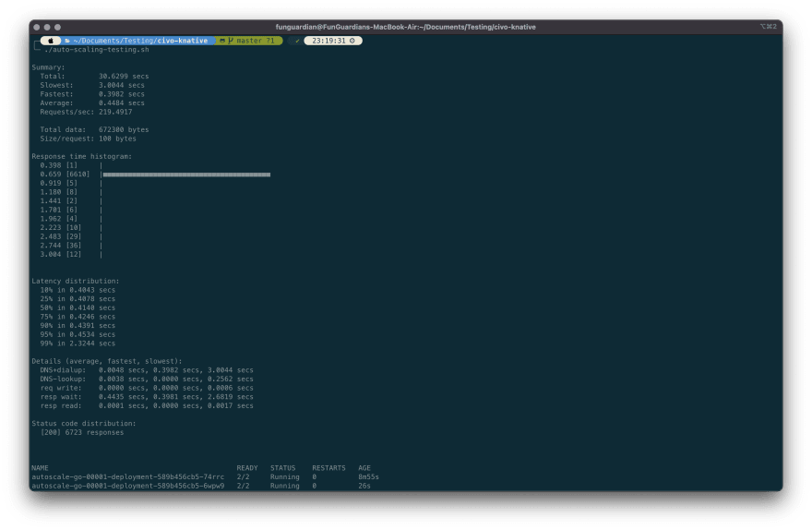Click the 10% in 0.4043 secs line
Screen dimensions: 812x530
point(78,290)
